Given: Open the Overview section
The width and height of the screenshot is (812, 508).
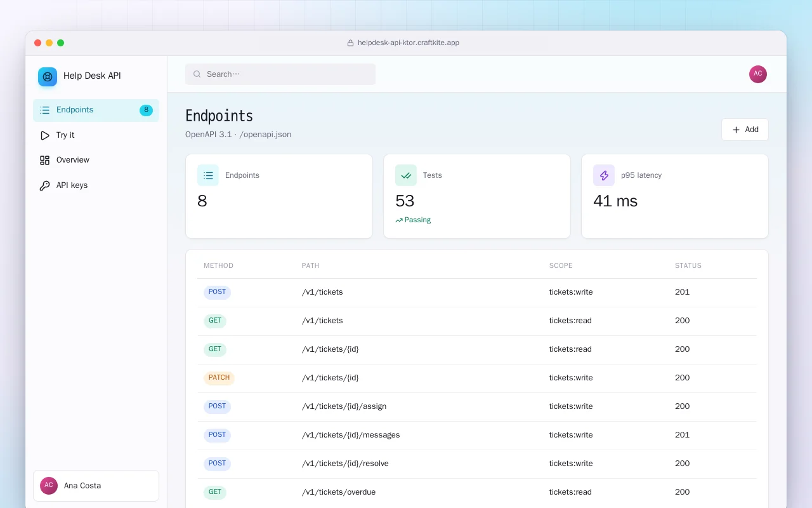Looking at the screenshot, I should click(x=96, y=160).
